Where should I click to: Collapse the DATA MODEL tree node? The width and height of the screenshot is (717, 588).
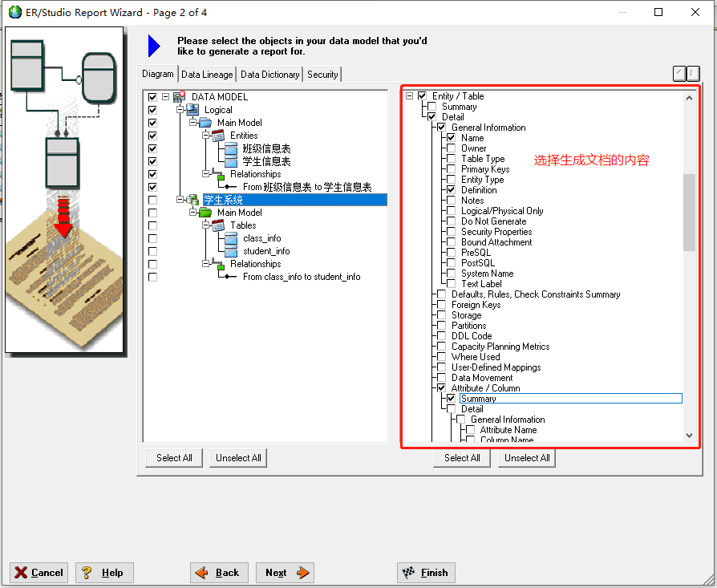coord(165,97)
